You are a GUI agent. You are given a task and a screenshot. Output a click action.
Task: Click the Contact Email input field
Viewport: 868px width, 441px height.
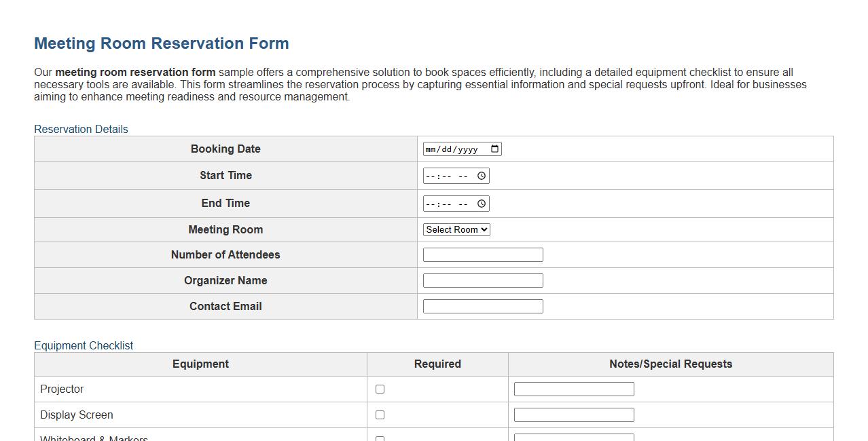pyautogui.click(x=482, y=306)
